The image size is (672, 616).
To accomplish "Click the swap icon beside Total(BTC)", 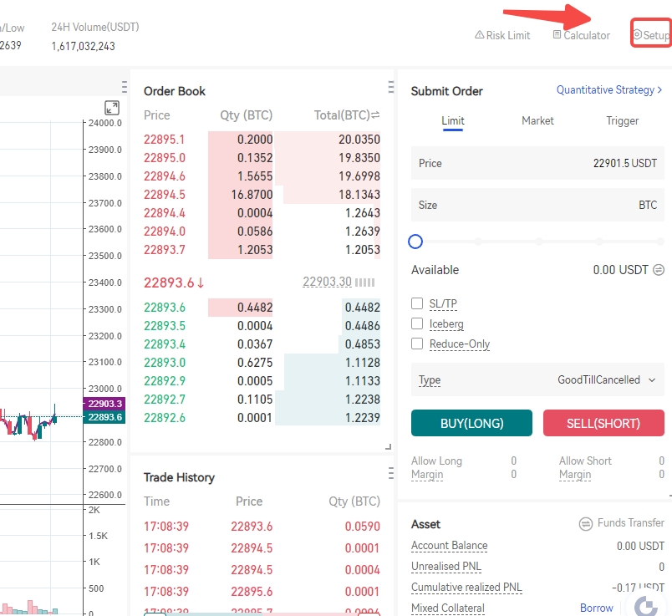I will [375, 115].
